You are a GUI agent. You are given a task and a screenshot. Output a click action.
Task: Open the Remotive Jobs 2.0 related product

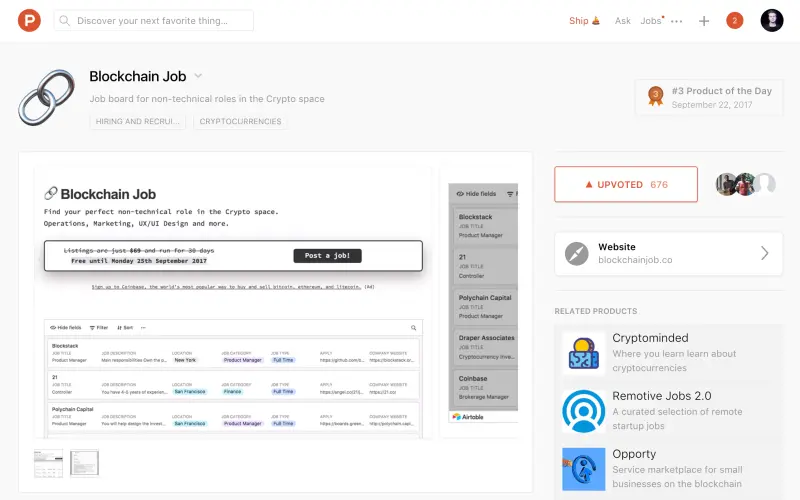(668, 411)
